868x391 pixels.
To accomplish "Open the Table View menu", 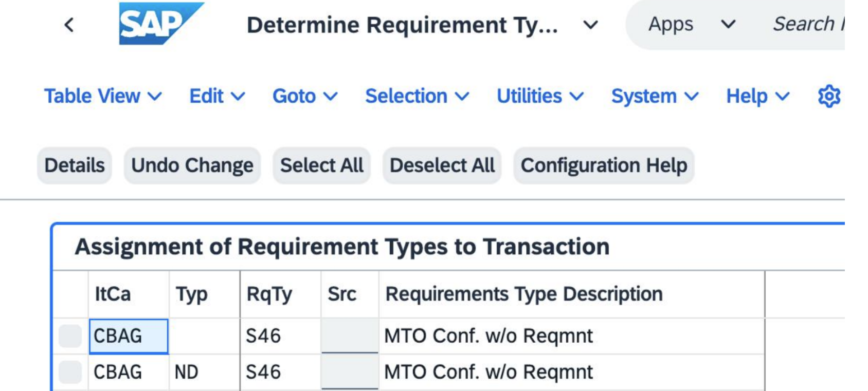I will [x=103, y=96].
